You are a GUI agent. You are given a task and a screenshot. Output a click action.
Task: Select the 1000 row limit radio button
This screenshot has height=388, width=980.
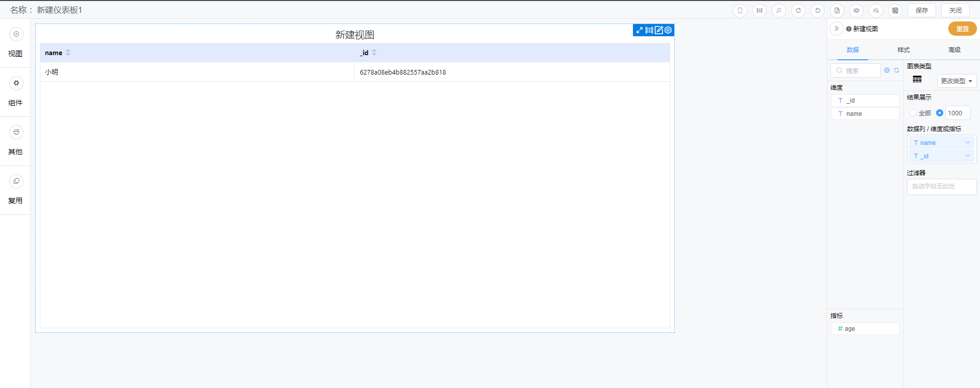click(x=940, y=113)
